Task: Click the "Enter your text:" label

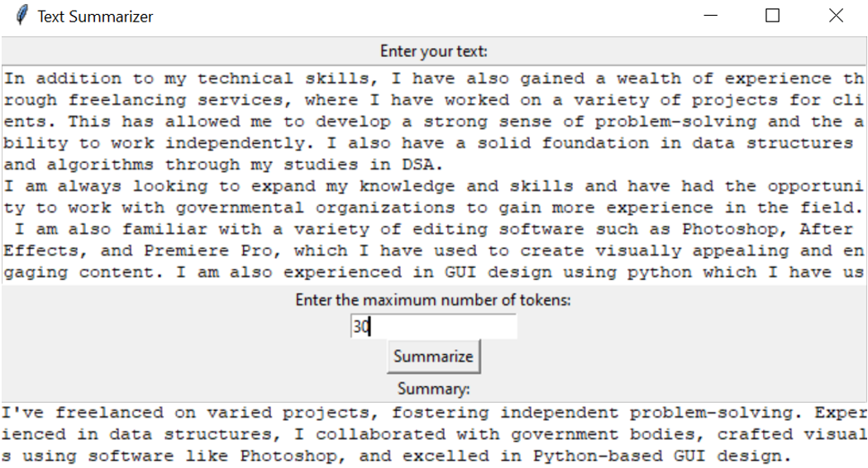Action: pos(433,51)
